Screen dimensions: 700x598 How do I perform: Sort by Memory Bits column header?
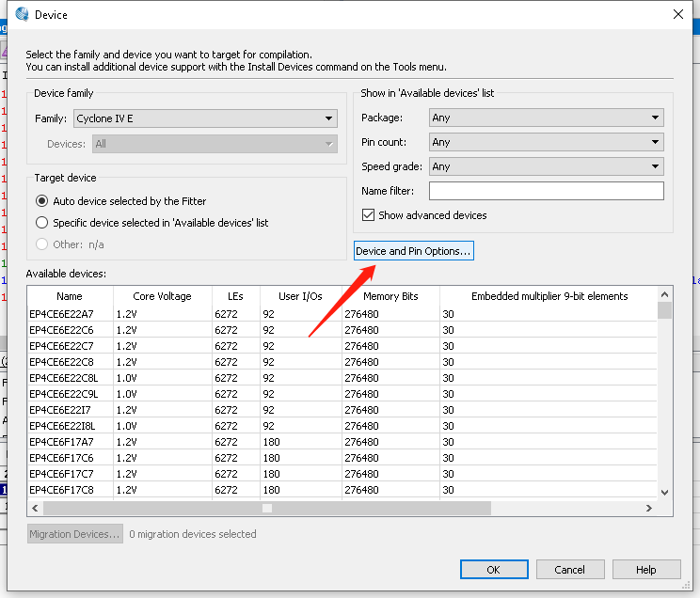(390, 296)
